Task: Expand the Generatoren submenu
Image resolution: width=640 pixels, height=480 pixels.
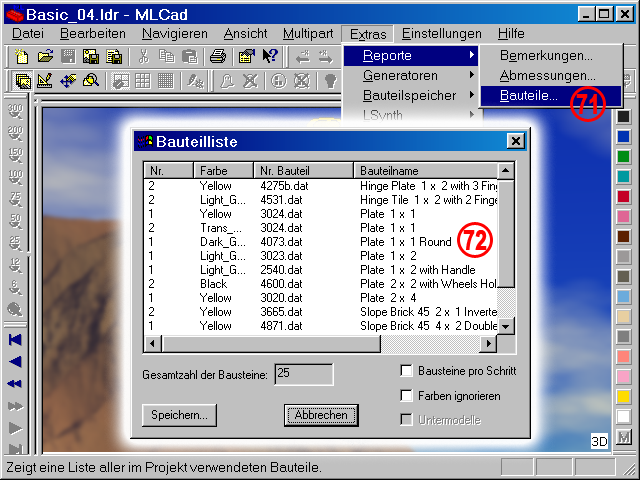Action: pos(410,76)
